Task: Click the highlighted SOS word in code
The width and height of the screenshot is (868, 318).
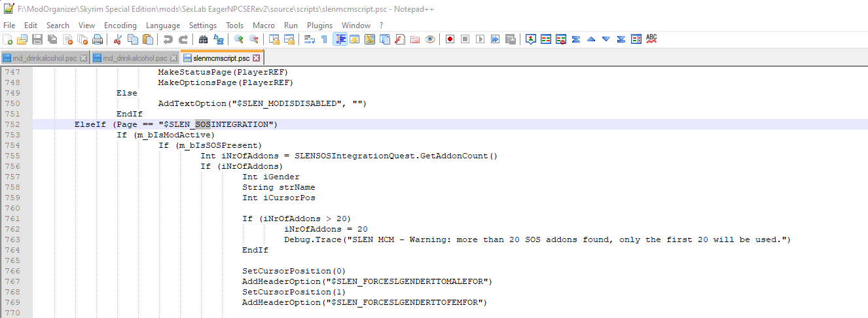Action: pyautogui.click(x=203, y=124)
